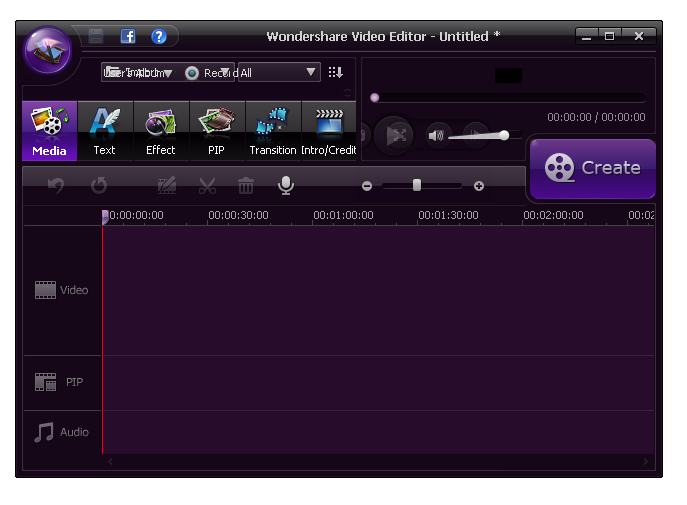687x505 pixels.
Task: Click the 00:01:00:00 ruler mark
Action: [344, 215]
